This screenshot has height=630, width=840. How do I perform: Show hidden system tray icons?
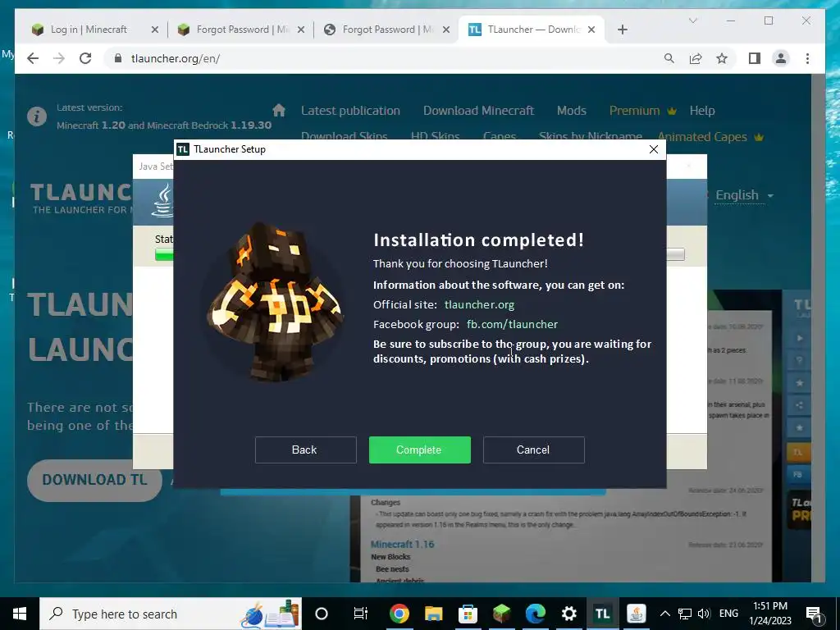click(664, 614)
